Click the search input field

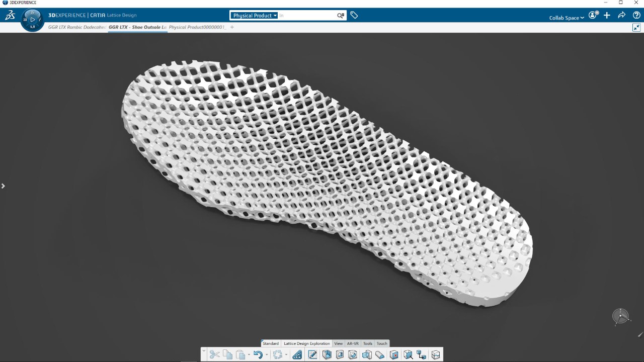[x=307, y=16]
